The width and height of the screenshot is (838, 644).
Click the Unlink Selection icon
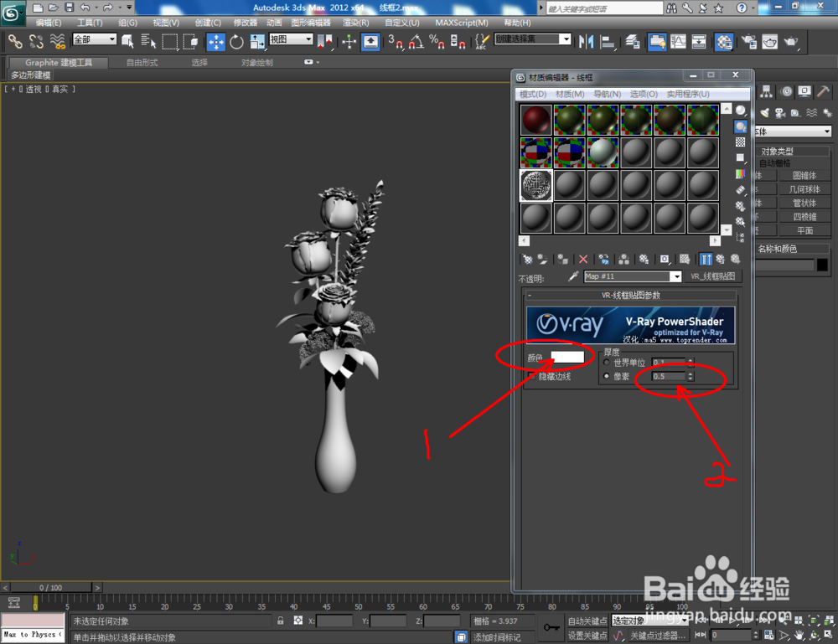point(36,42)
